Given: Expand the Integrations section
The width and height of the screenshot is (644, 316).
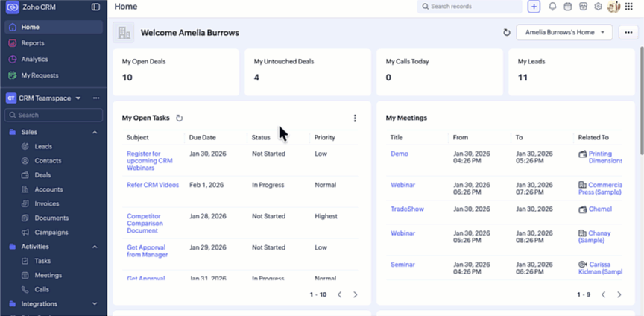Looking at the screenshot, I should [x=95, y=304].
